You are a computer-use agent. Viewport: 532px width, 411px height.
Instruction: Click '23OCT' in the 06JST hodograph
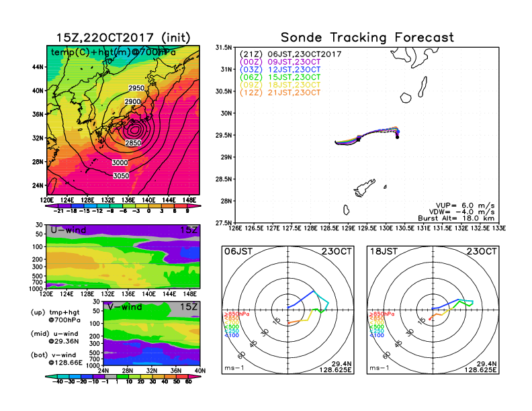(x=337, y=251)
